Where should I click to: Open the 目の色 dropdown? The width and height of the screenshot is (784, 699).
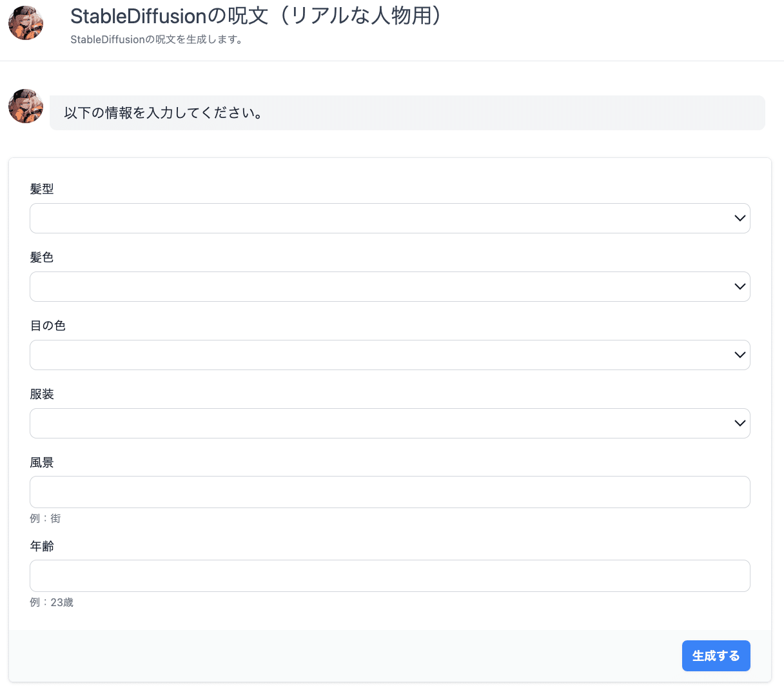tap(389, 355)
